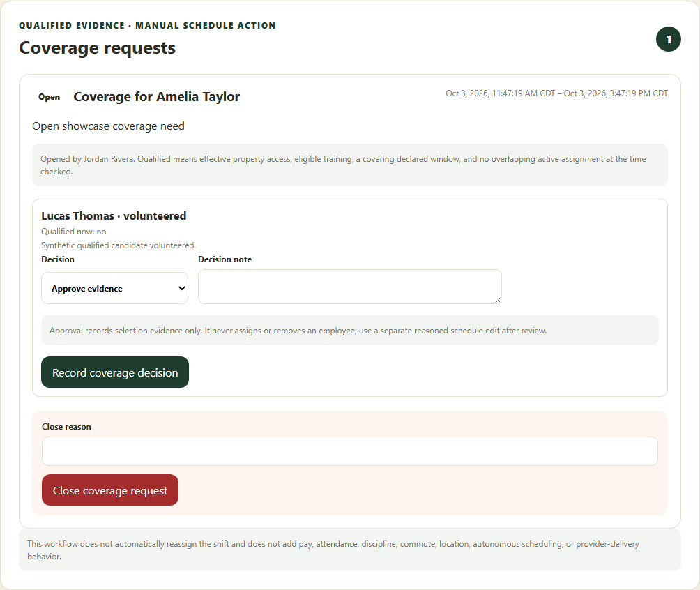Click the Approval records selection evidence notice
700x590 pixels.
click(349, 331)
